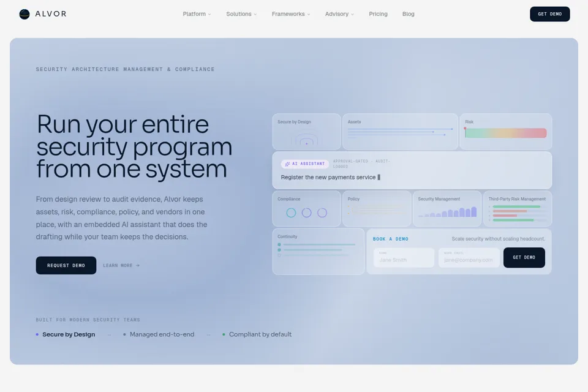Click the Approval-gated audit-logged label

click(x=361, y=164)
